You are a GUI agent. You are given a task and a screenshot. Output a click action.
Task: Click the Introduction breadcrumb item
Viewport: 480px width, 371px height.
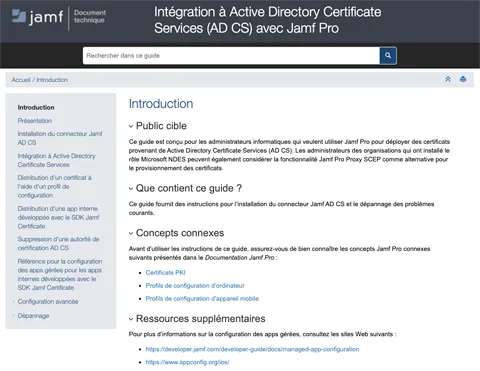pyautogui.click(x=52, y=80)
